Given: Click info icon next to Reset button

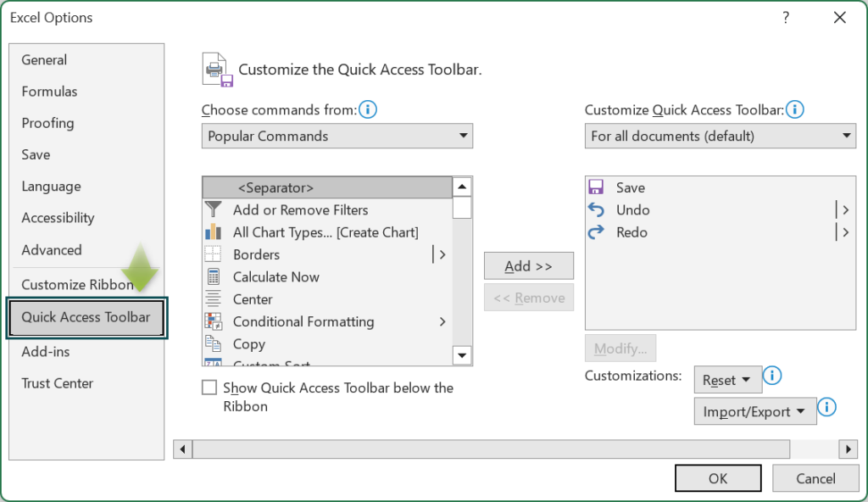Looking at the screenshot, I should click(772, 376).
